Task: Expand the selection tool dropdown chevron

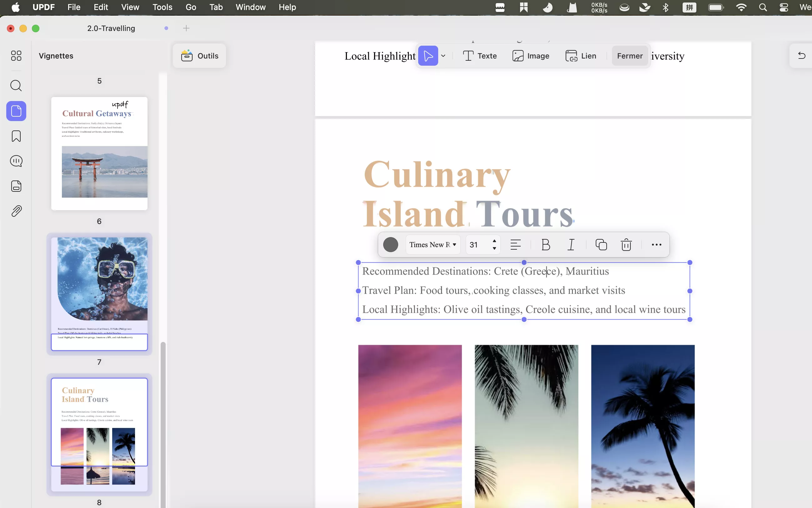Action: click(443, 56)
